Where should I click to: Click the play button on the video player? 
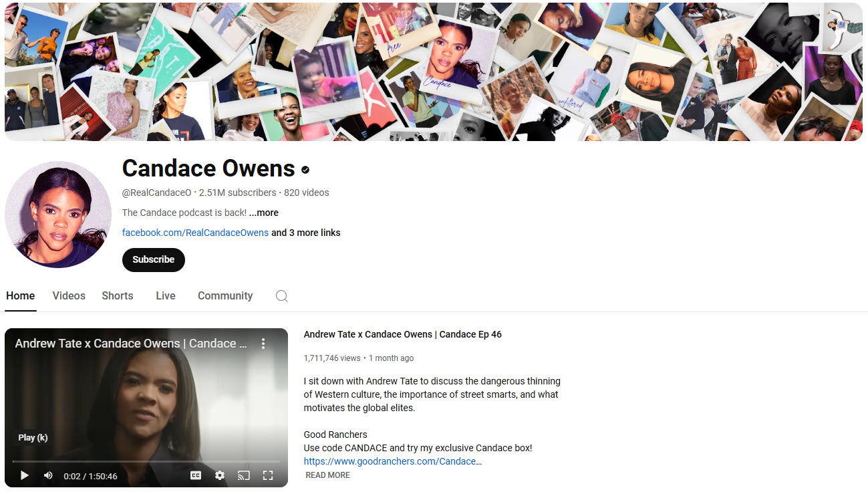(24, 475)
